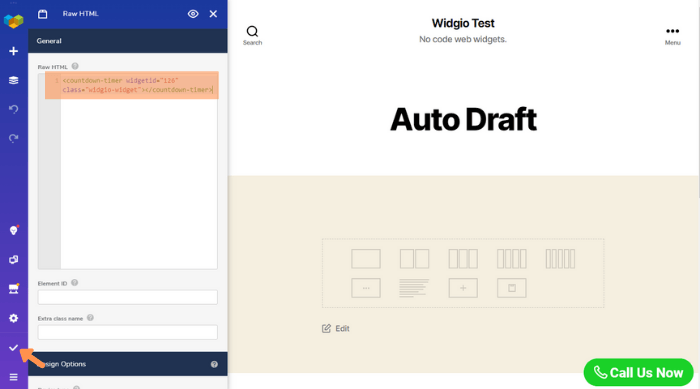Screen dimensions: 700x389
Task: Open the Add Element plus icon
Action: [x=13, y=51]
